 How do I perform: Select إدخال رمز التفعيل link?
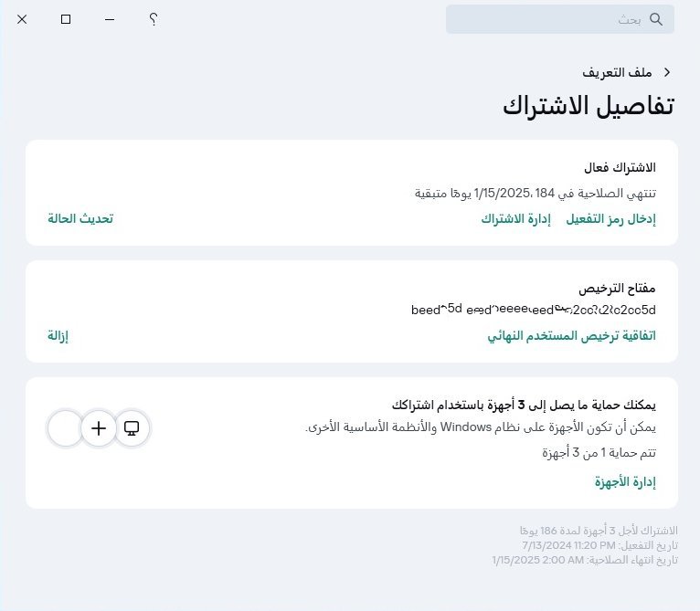tap(610, 218)
